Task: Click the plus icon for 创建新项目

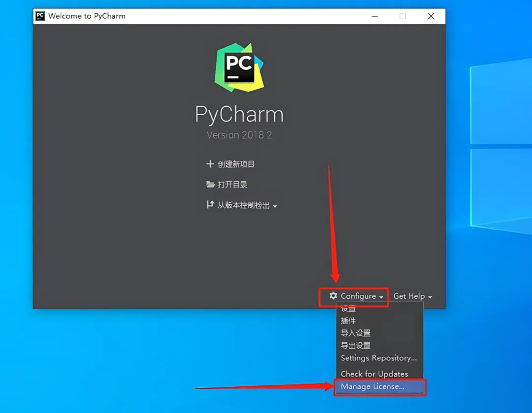Action: [x=210, y=164]
